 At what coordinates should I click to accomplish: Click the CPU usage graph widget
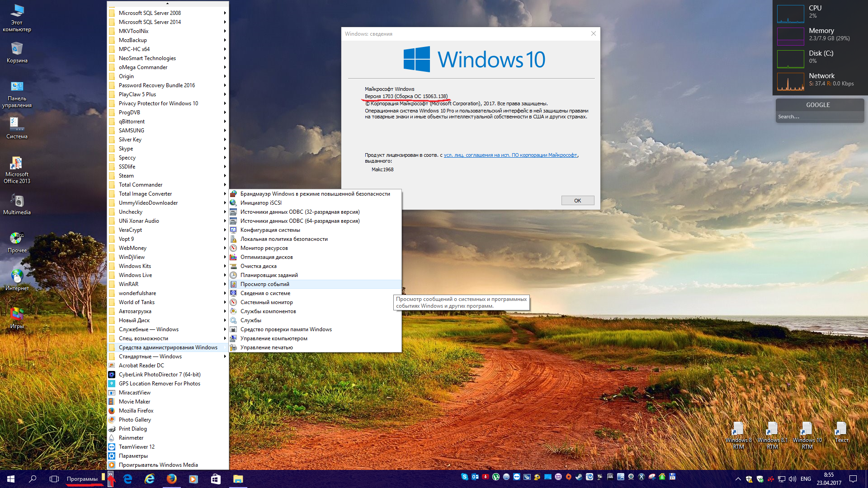[x=790, y=14]
